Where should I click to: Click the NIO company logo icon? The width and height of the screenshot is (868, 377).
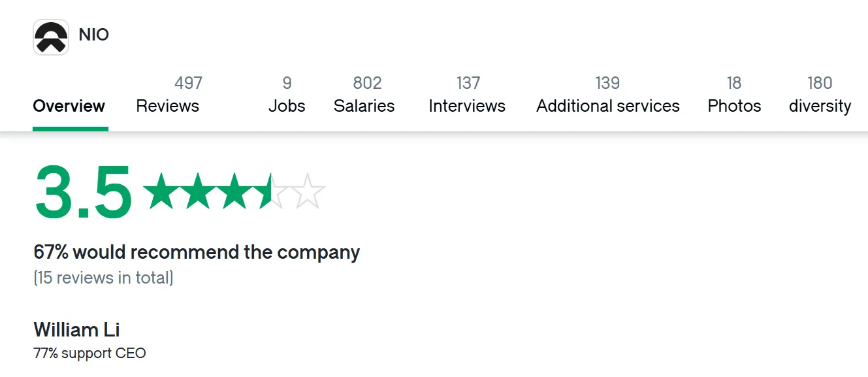[x=51, y=37]
